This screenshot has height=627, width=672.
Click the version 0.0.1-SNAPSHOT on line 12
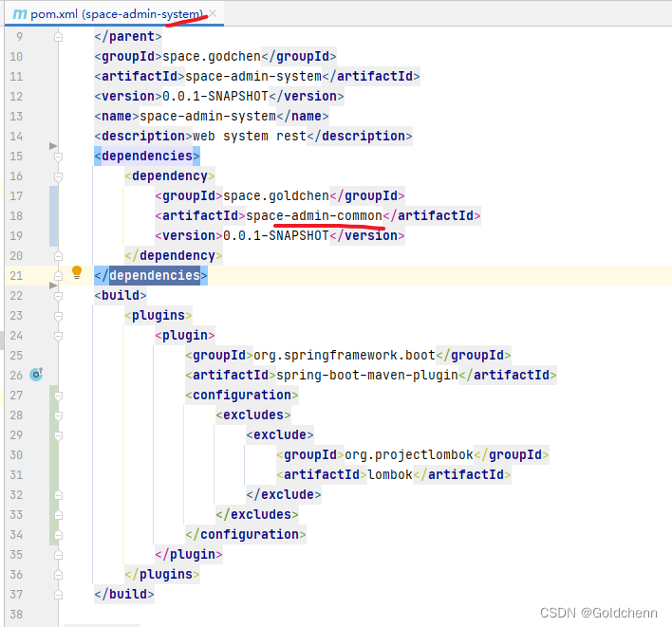(x=215, y=96)
